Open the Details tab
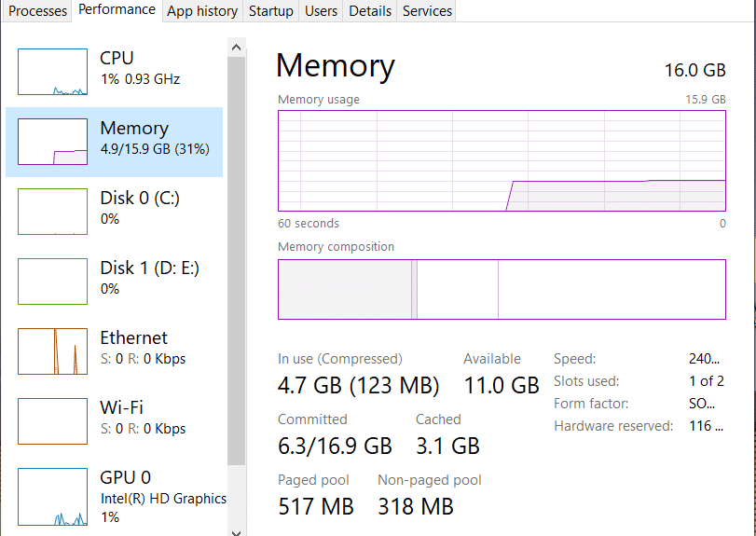The height and width of the screenshot is (536, 756). tap(370, 11)
